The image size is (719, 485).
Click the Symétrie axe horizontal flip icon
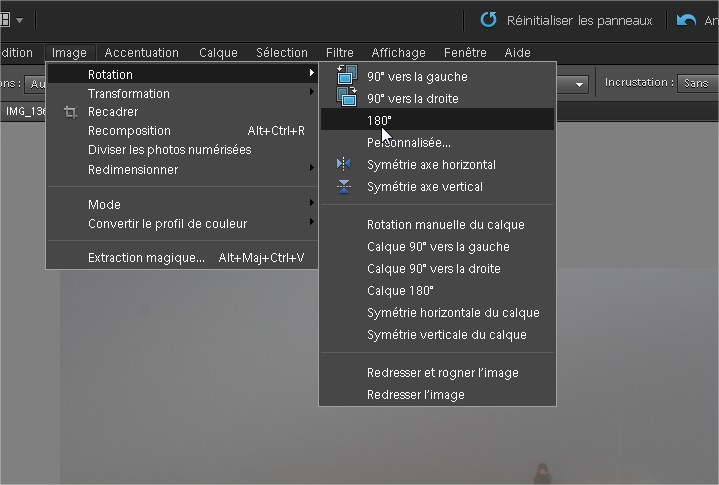tap(345, 165)
